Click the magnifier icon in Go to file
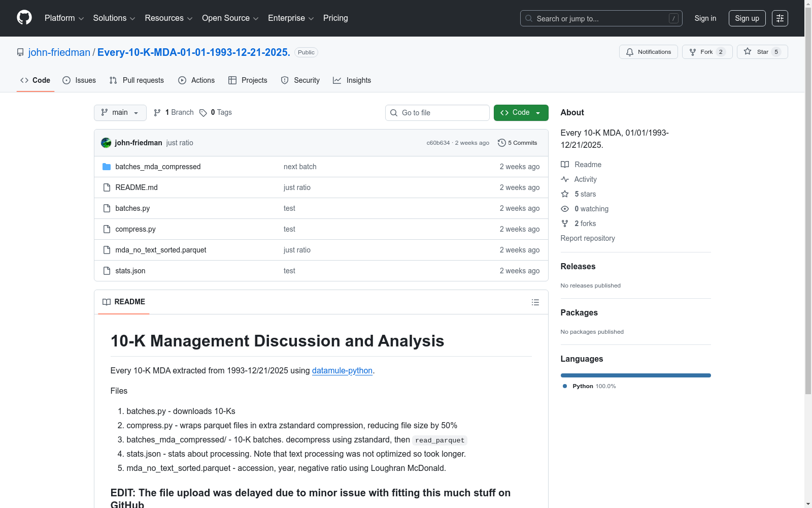The image size is (812, 508). (394, 113)
